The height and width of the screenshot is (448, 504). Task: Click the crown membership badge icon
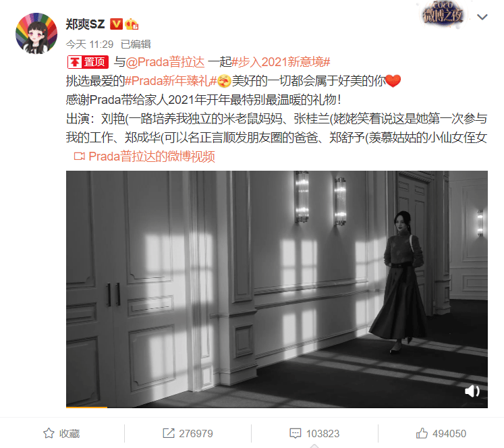(132, 24)
